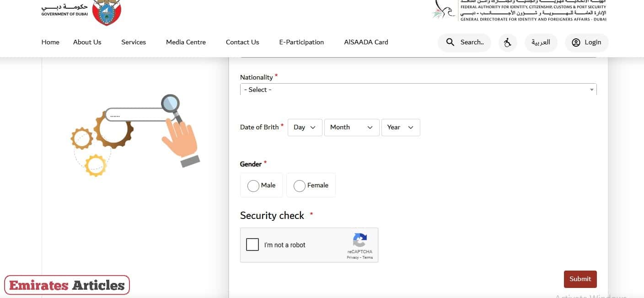This screenshot has height=298, width=644.
Task: Switch language to Arabic
Action: 541,42
